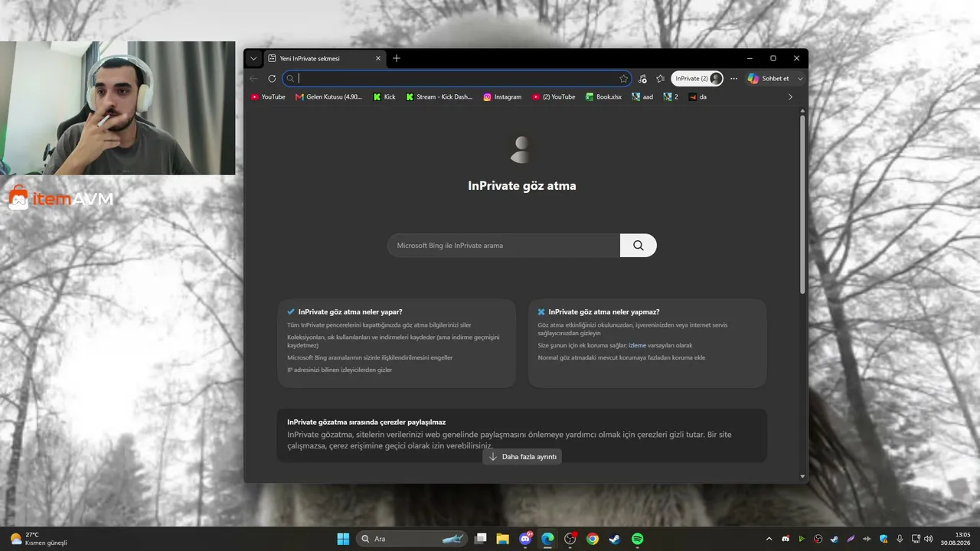Reload the page with refresh icon
980x551 pixels.
pyautogui.click(x=272, y=78)
